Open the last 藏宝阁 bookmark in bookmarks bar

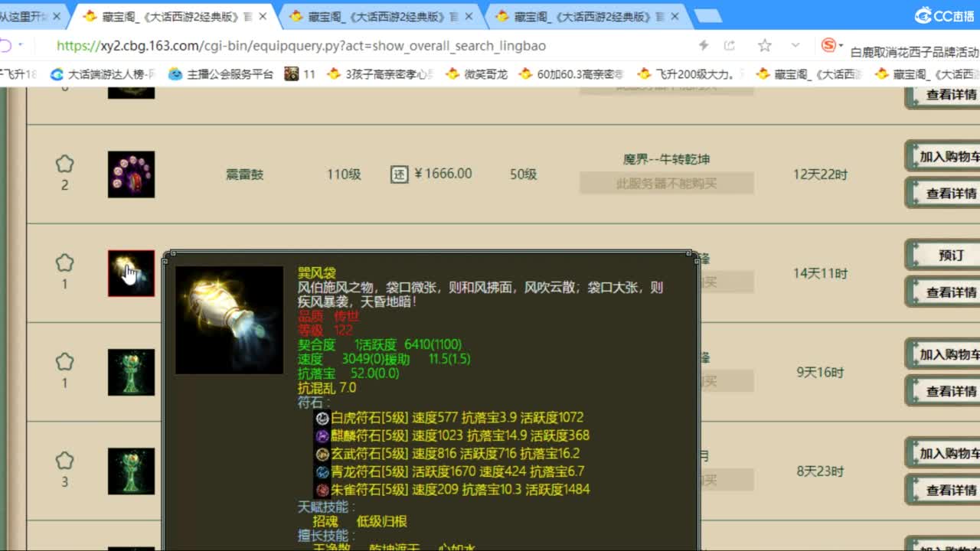pos(927,74)
